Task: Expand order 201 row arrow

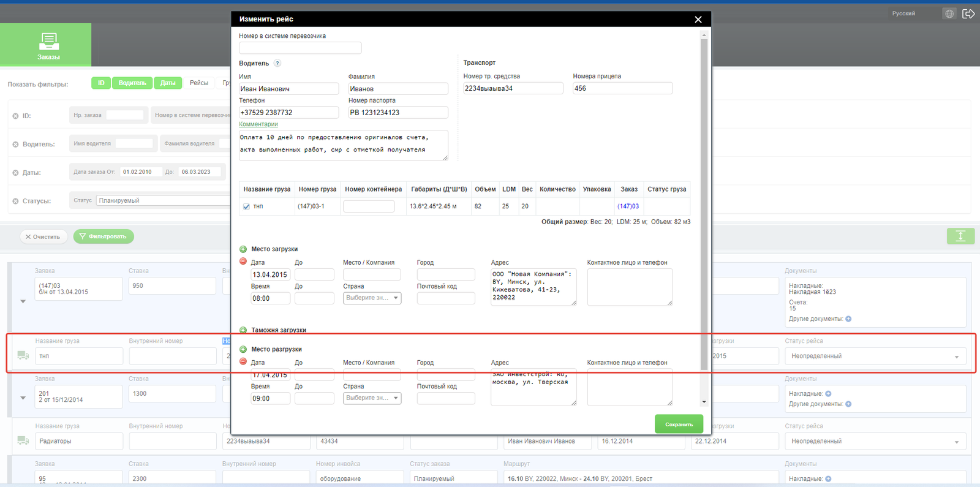Action: tap(23, 398)
